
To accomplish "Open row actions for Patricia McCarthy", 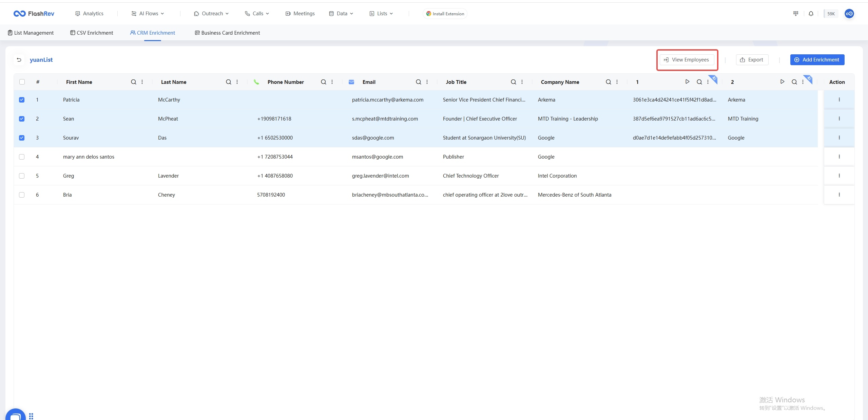I will pyautogui.click(x=839, y=99).
